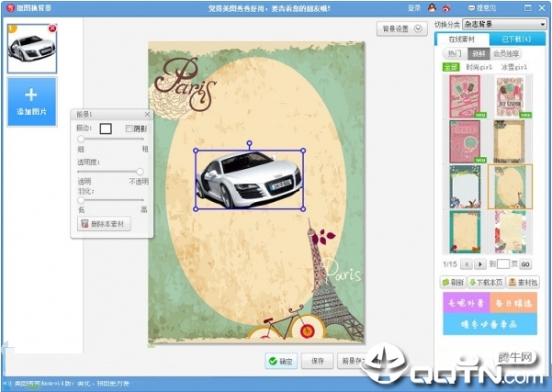Click refresh (刷新) materials button

point(455,283)
